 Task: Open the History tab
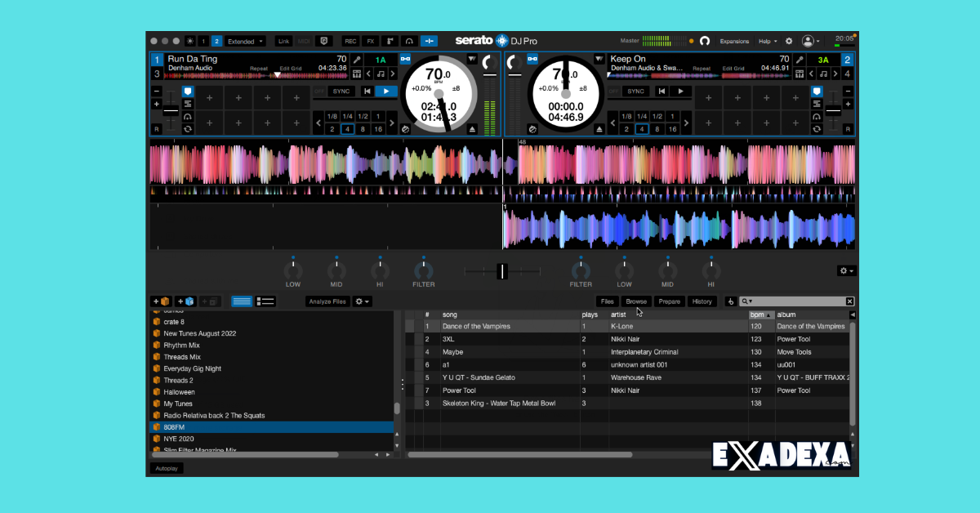702,301
